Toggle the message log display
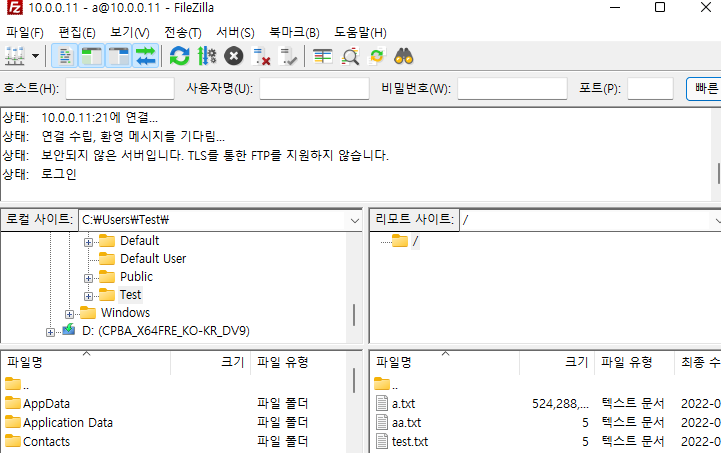This screenshot has width=721, height=453. [65, 56]
